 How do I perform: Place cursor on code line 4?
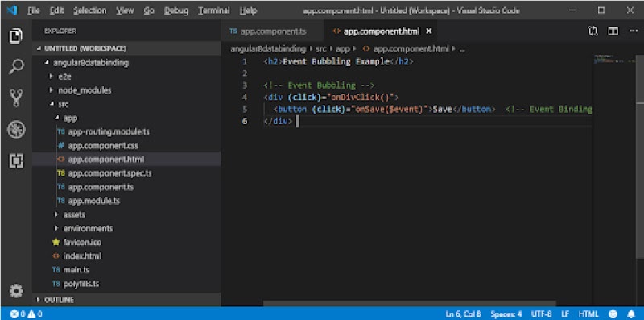click(x=331, y=98)
